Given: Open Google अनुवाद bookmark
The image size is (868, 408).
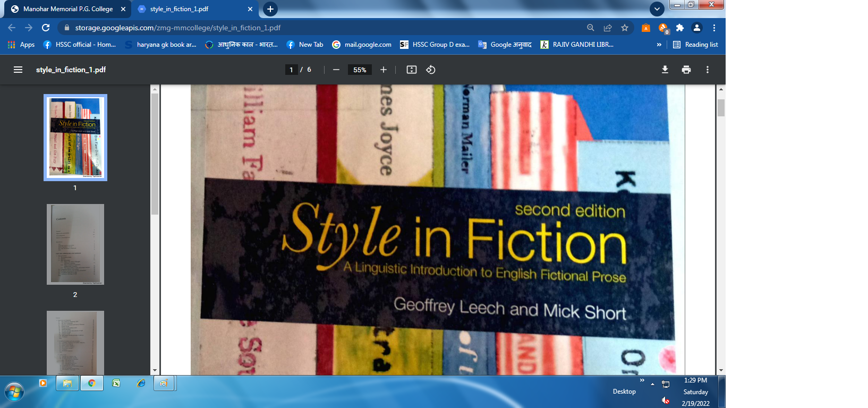Looking at the screenshot, I should pos(505,45).
